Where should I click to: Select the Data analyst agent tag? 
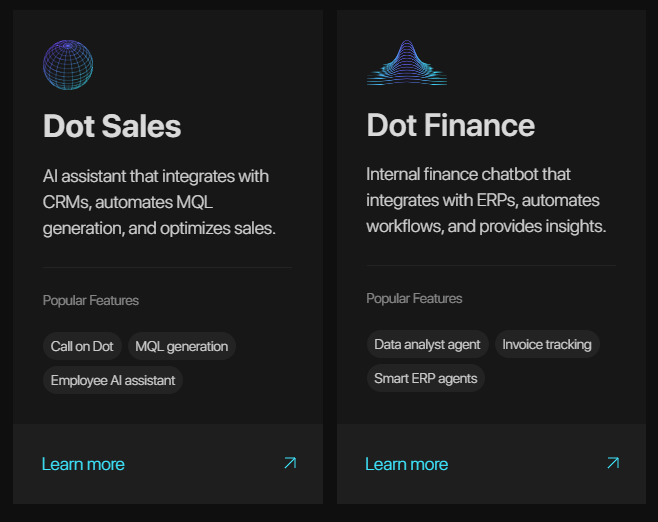pos(427,345)
